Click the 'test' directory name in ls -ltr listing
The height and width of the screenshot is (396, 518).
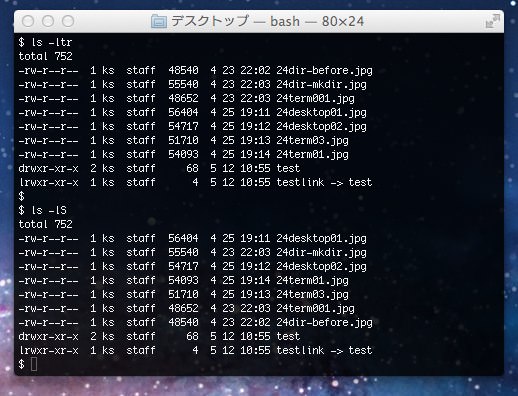(x=288, y=168)
